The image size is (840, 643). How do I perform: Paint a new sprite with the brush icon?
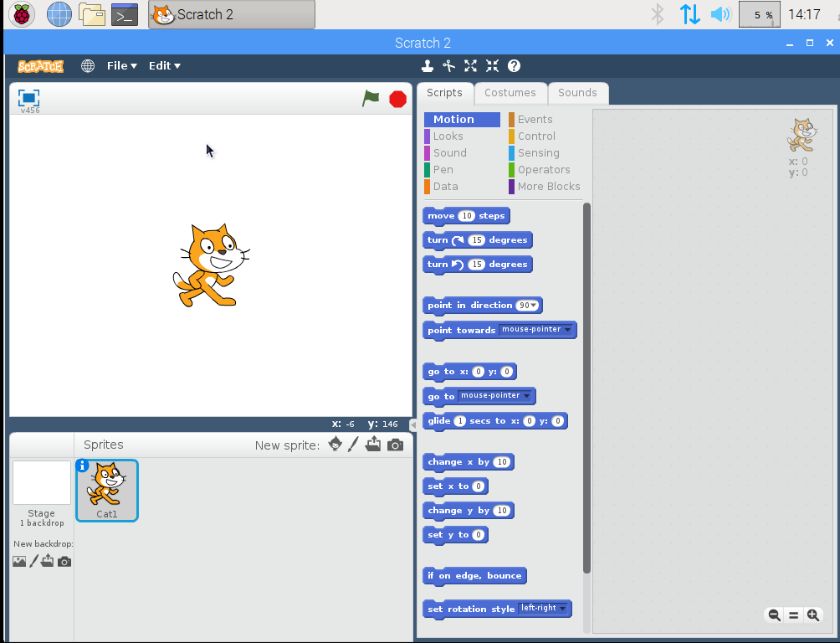[353, 445]
